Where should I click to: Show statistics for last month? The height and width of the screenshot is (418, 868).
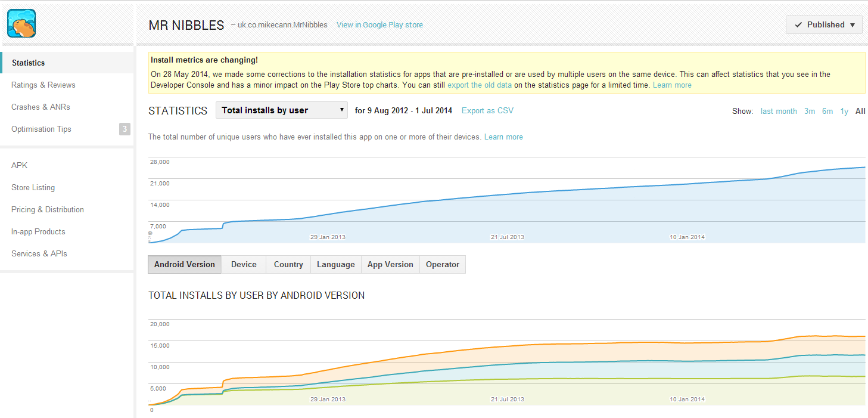point(778,112)
